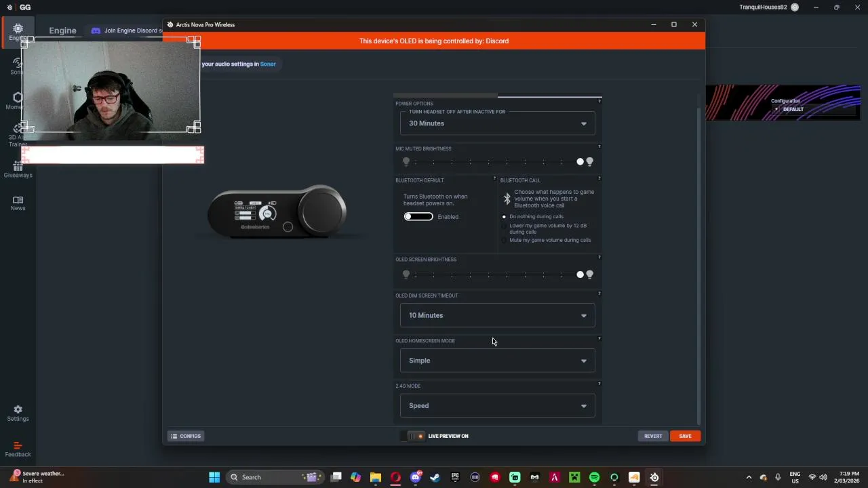Open the Feedback item in sidebar
Viewport: 868px width, 488px height.
pos(18,449)
